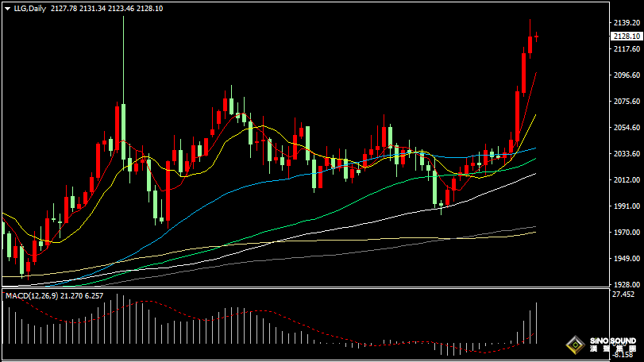Click the -8.158 MACD scale value
Screen dimensions: 644x362
(623, 355)
